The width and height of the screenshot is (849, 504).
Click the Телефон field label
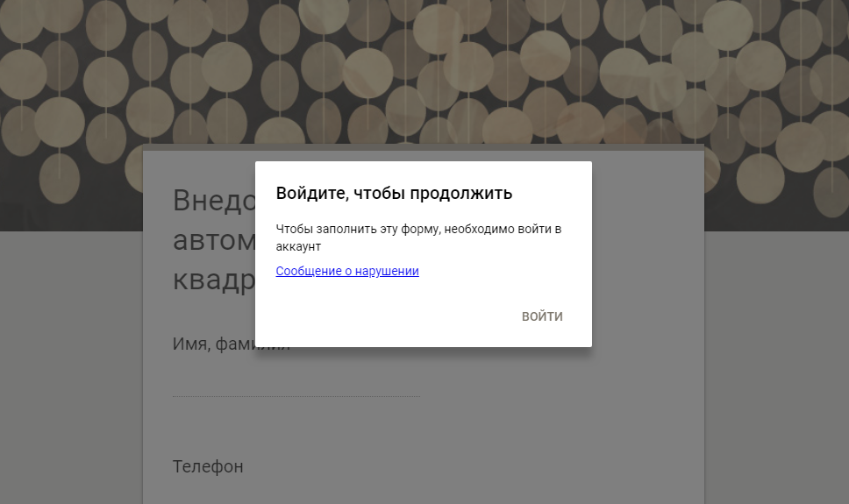click(x=208, y=466)
